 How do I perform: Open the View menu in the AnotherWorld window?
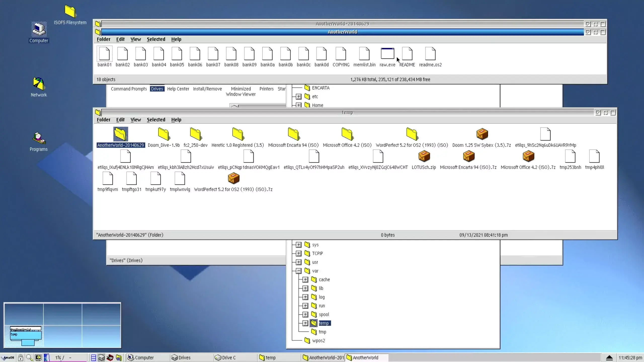pyautogui.click(x=136, y=39)
